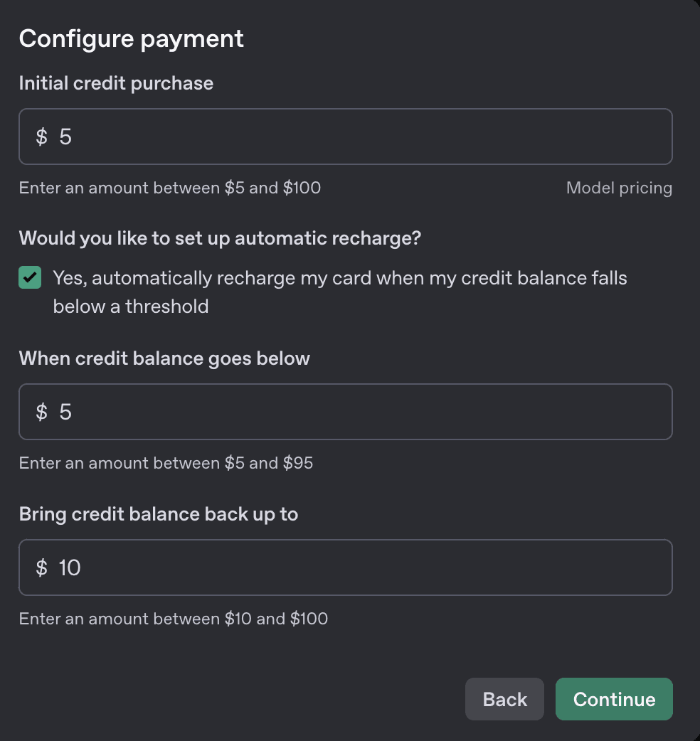
Task: Click the Back button
Action: click(x=504, y=698)
